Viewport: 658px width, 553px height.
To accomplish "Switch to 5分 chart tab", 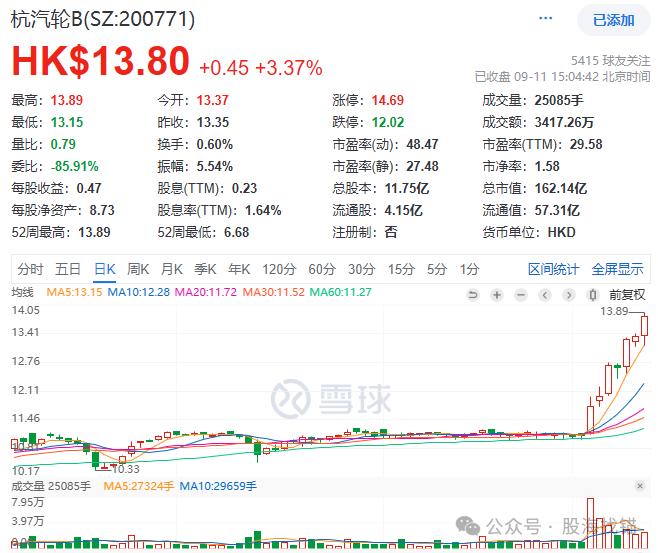I will coord(437,269).
